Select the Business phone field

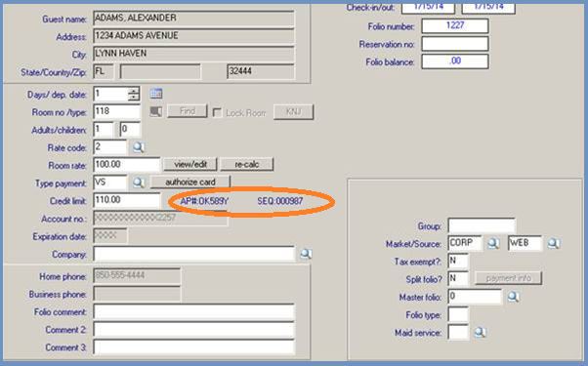pos(137,294)
